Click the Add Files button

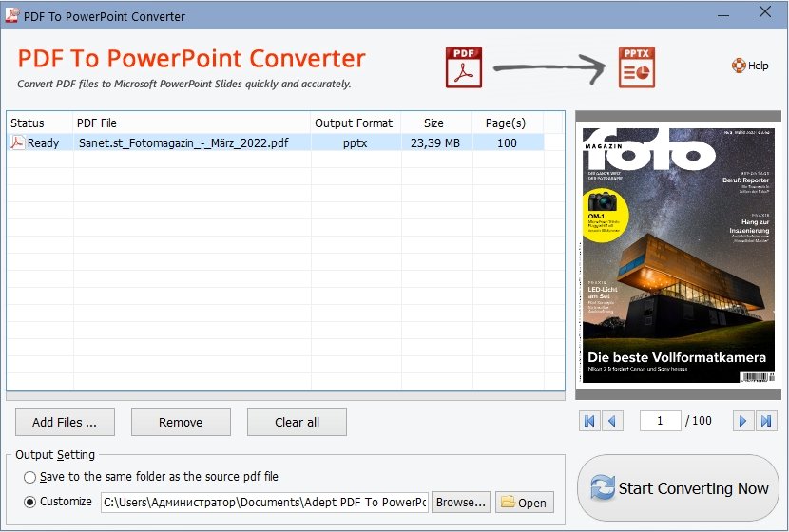tap(65, 422)
